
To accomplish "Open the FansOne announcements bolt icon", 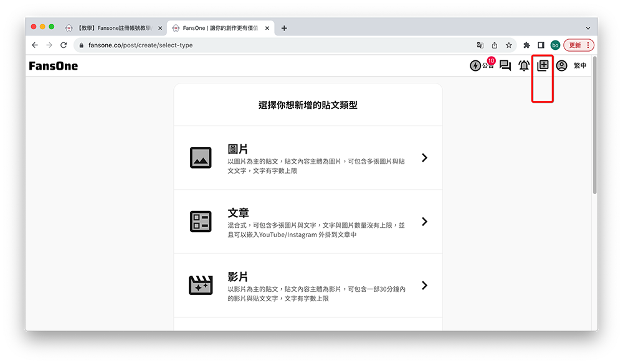I will 475,65.
